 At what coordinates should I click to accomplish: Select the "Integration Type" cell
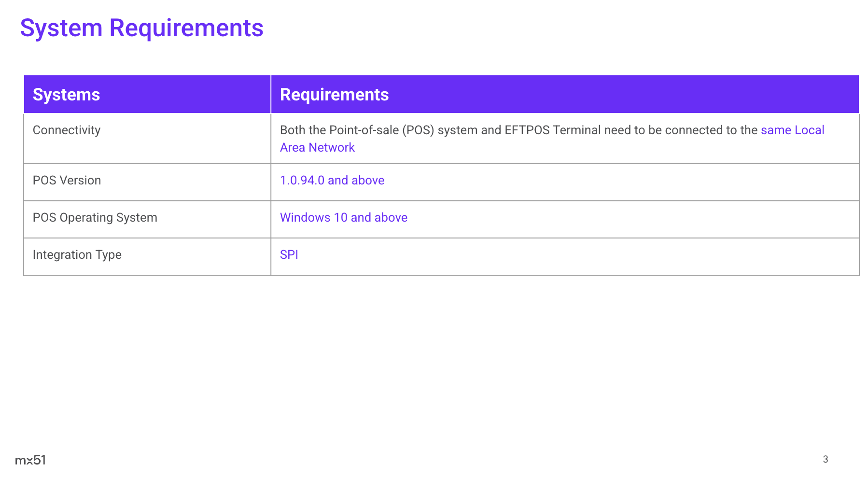[77, 255]
